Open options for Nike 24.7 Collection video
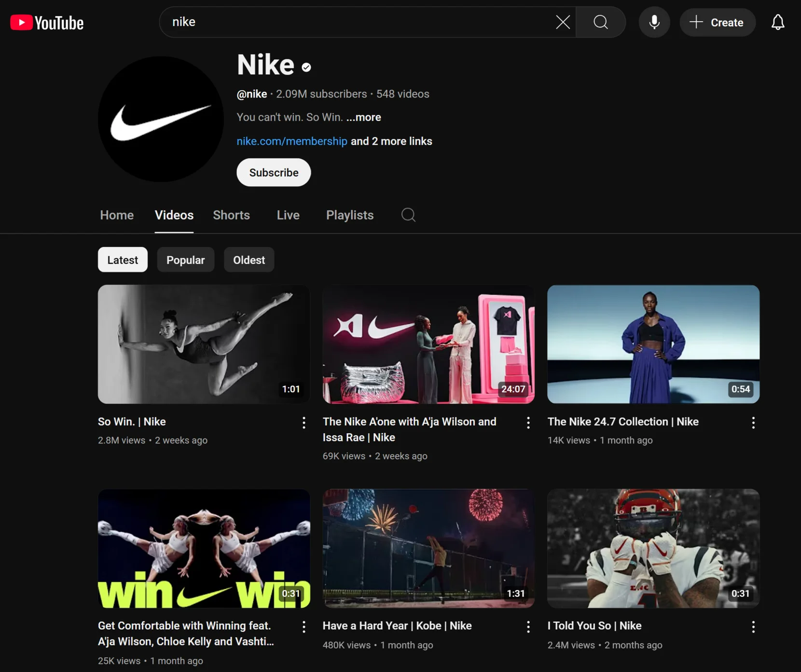The height and width of the screenshot is (672, 801). click(753, 423)
